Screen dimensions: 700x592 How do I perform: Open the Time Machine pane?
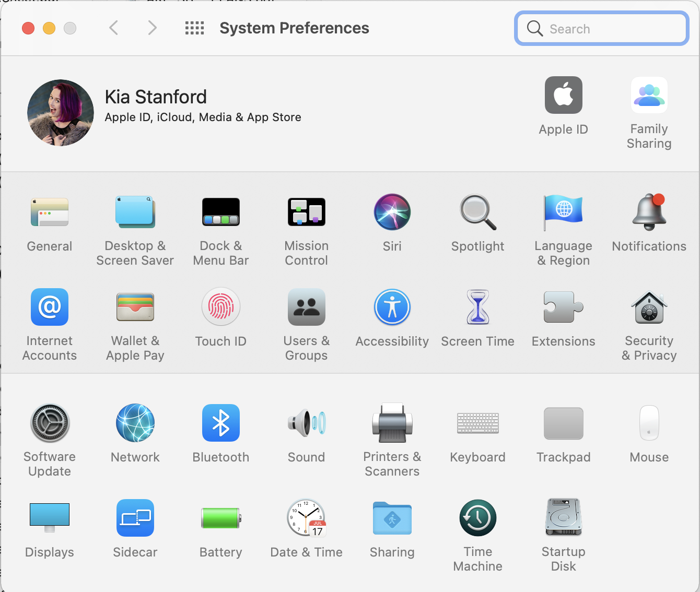477,518
